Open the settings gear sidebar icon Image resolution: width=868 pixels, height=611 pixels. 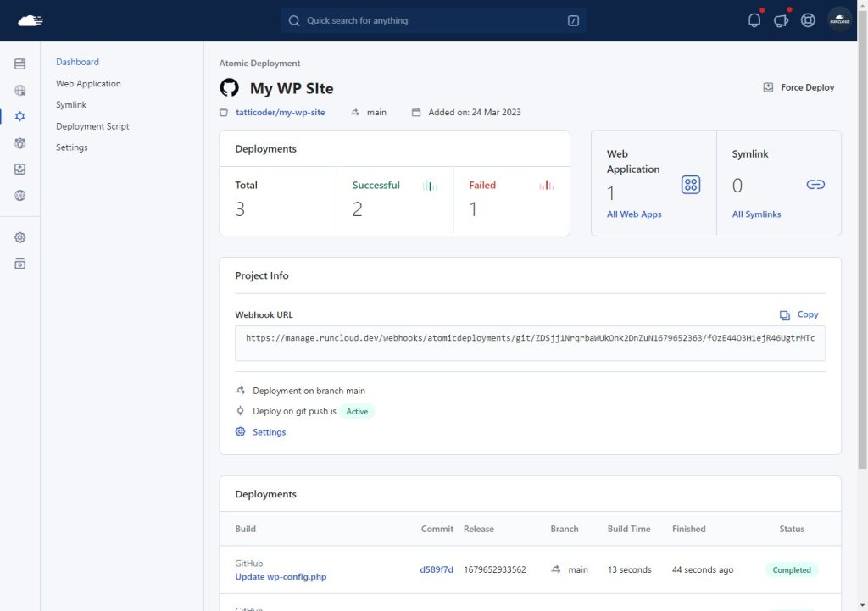tap(20, 237)
